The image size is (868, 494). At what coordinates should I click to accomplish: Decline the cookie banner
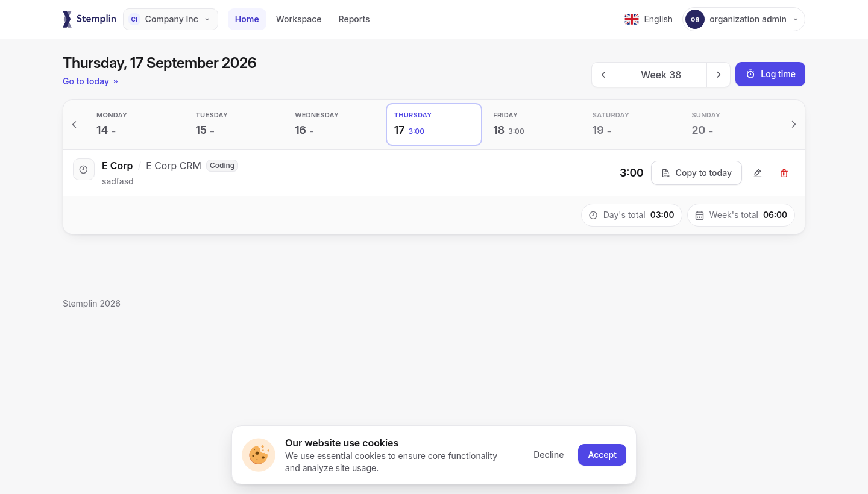click(549, 455)
